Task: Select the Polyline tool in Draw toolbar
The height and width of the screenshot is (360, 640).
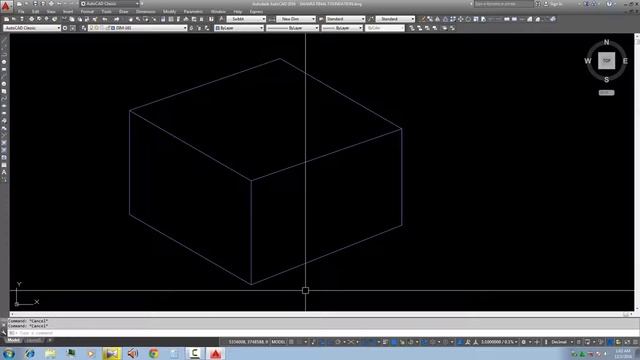Action: pos(4,55)
